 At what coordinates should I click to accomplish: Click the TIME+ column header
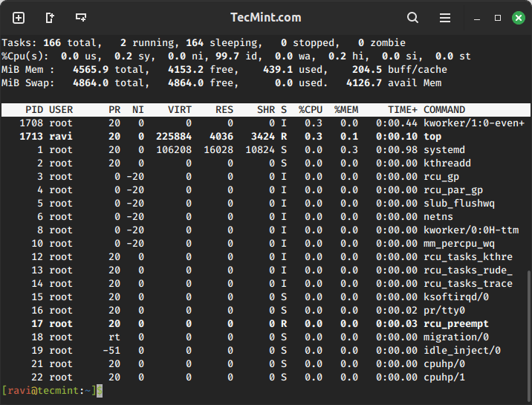(403, 110)
